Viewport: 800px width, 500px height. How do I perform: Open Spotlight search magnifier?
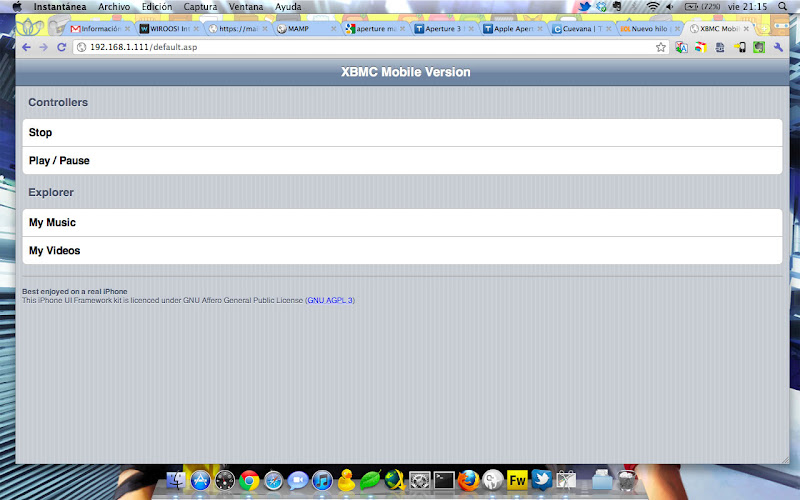[783, 7]
